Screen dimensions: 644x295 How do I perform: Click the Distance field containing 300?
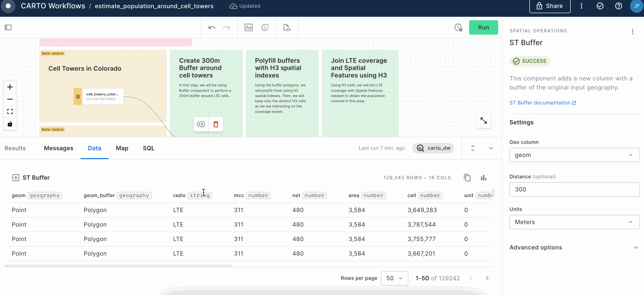pos(574,189)
